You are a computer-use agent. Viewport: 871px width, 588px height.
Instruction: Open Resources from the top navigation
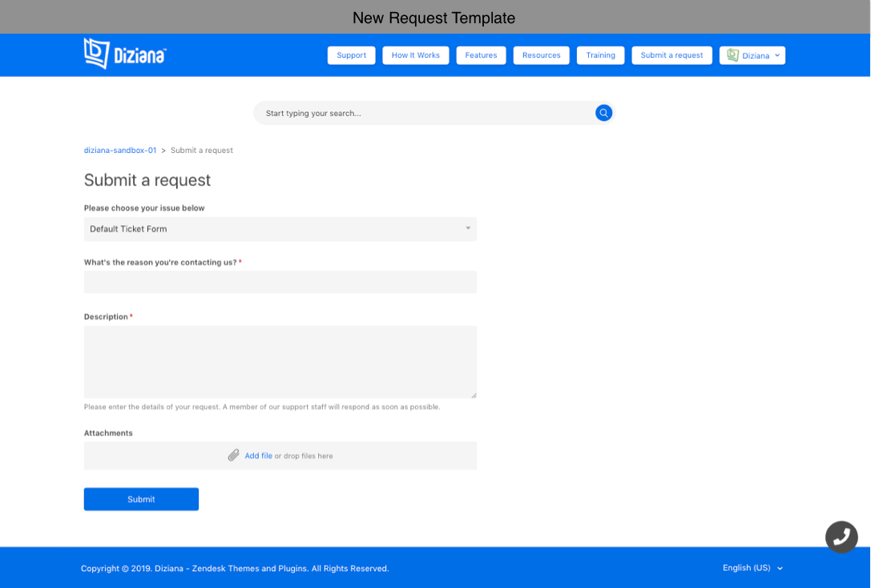coord(541,55)
